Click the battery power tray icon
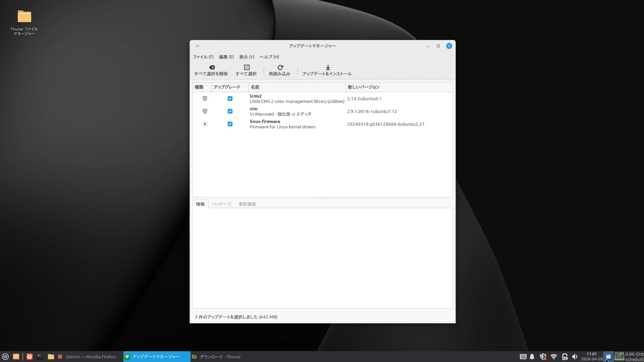The image size is (644, 362). click(565, 357)
